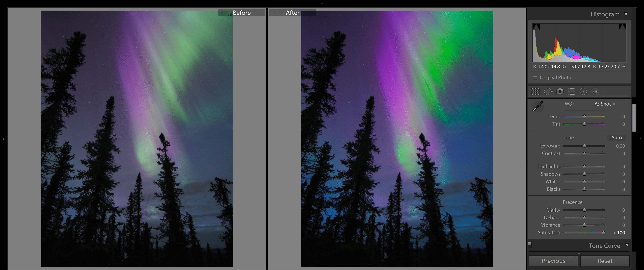Select the Red Eye Correction tool
644x270 pixels.
[x=560, y=91]
